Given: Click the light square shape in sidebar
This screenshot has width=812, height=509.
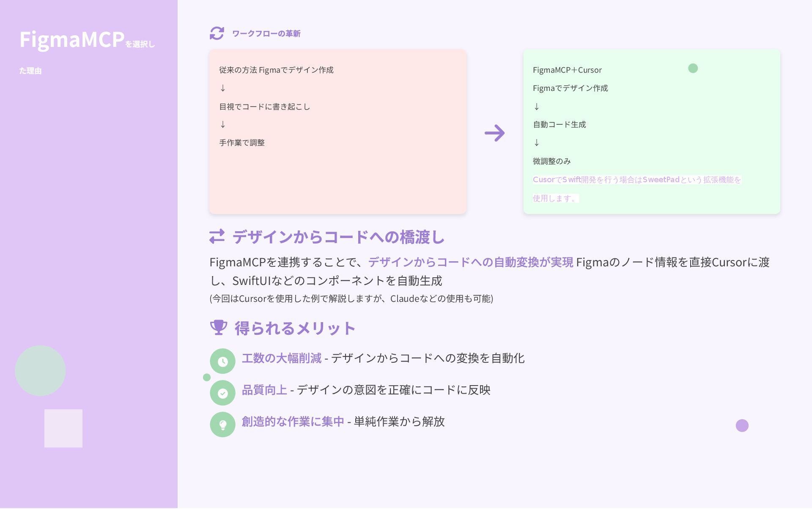Looking at the screenshot, I should coord(63,428).
